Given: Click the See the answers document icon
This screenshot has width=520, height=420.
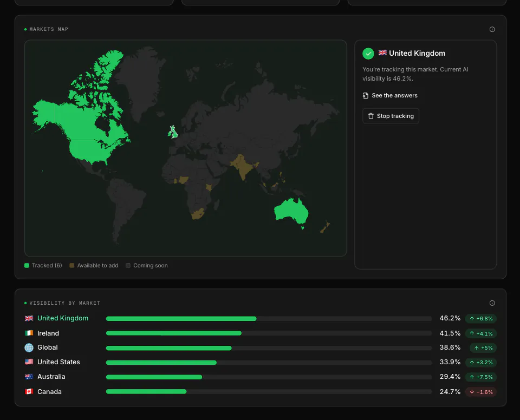Looking at the screenshot, I should point(366,95).
